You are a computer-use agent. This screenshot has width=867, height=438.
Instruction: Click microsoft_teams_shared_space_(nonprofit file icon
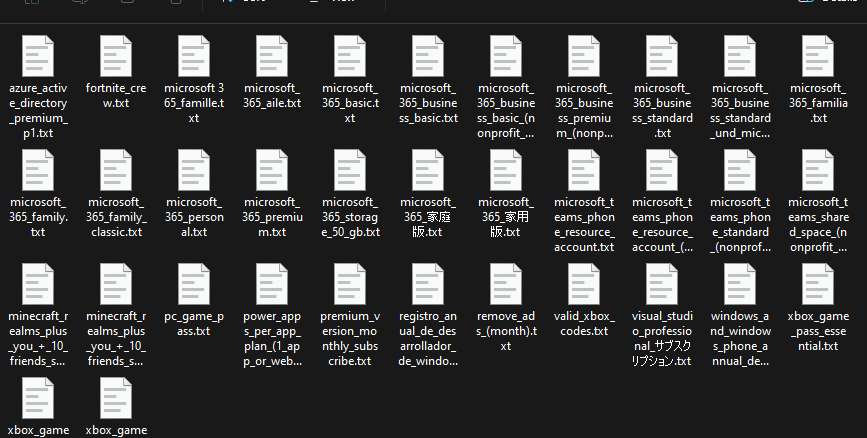(818, 170)
